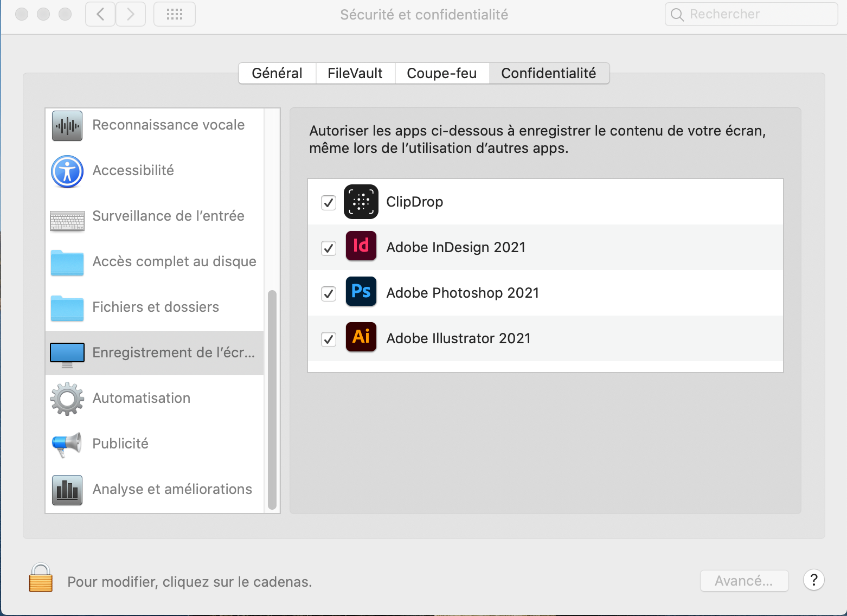Select the Adobe Photoshop 2021 label
Screen dimensions: 847x616
tap(463, 293)
